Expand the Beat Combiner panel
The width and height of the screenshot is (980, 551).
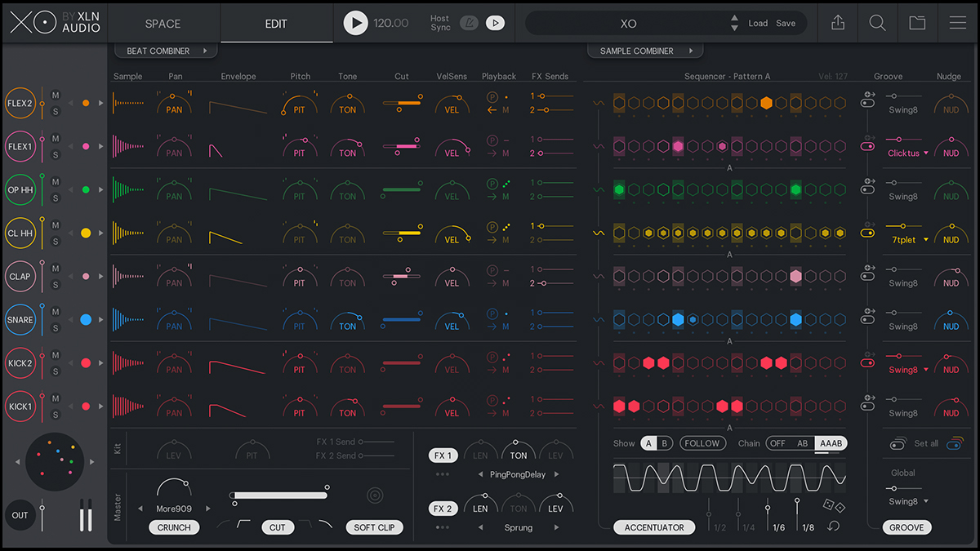pos(167,51)
